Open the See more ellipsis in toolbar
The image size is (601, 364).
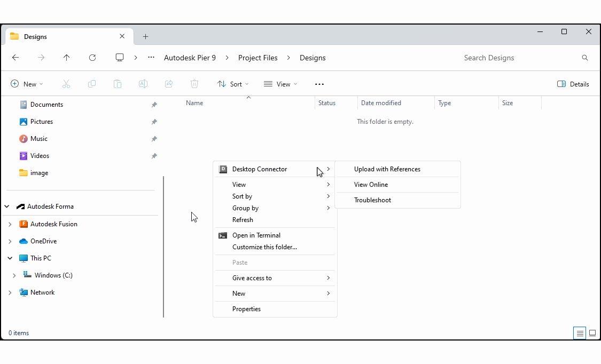tap(319, 84)
